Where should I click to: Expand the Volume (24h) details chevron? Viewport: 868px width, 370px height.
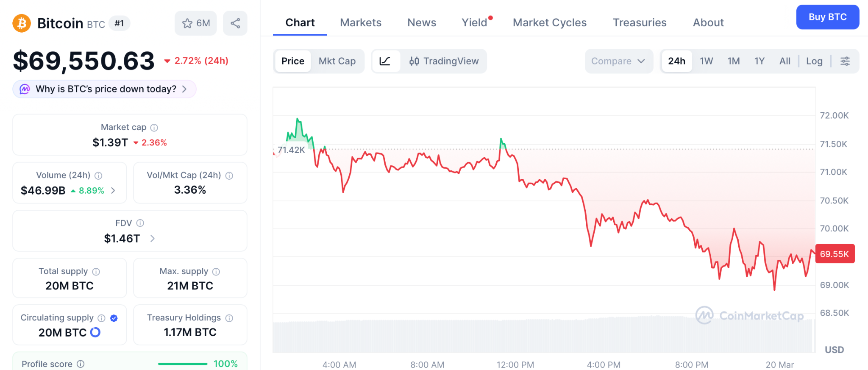(x=113, y=191)
